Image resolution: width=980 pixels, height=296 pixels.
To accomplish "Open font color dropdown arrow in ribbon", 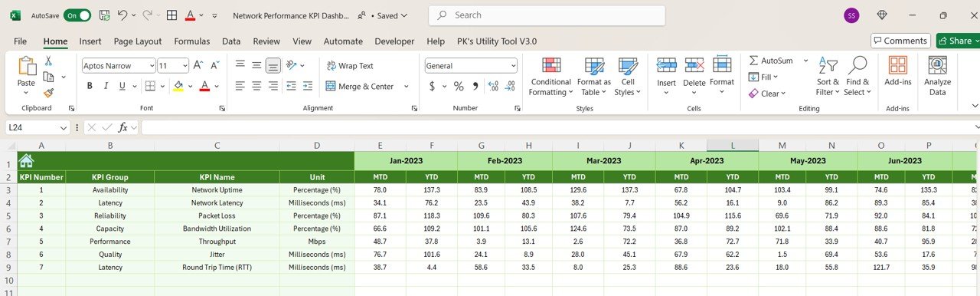I will (217, 86).
